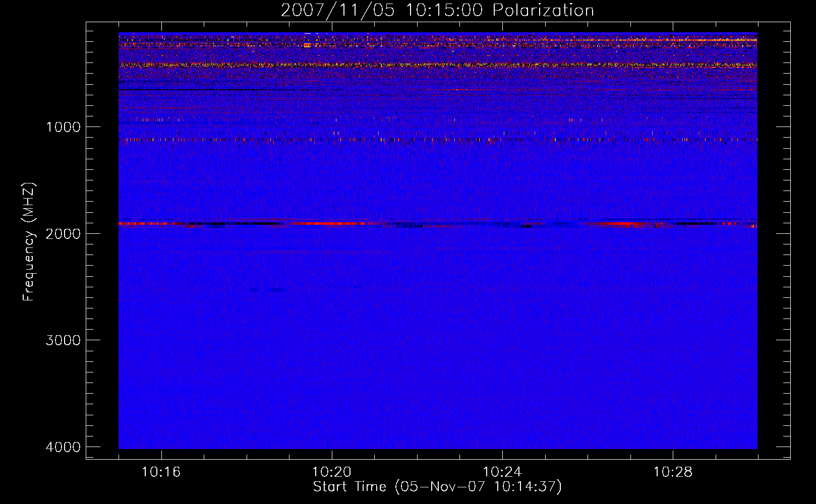Click the red interference band near 1900 MHz
The height and width of the screenshot is (504, 816).
pos(438,224)
